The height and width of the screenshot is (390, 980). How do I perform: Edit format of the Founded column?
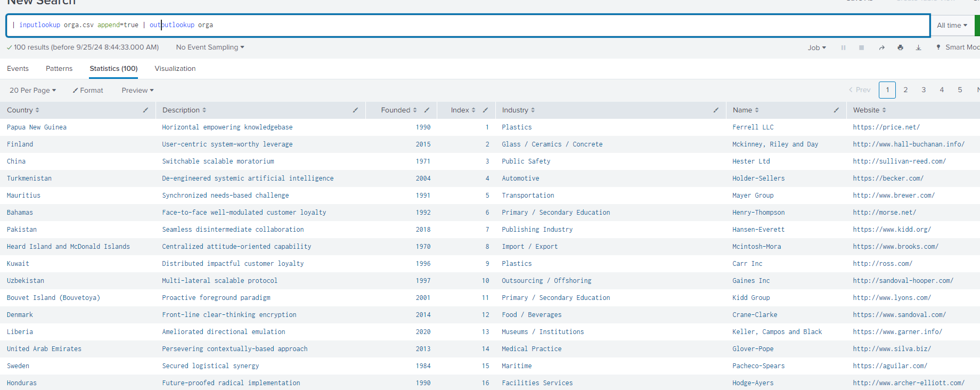point(427,110)
